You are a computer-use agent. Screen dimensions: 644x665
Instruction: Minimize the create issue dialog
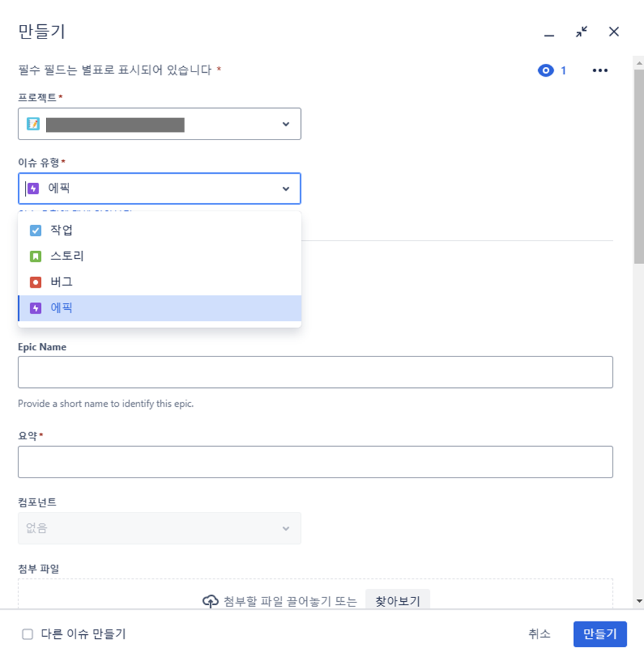click(549, 33)
